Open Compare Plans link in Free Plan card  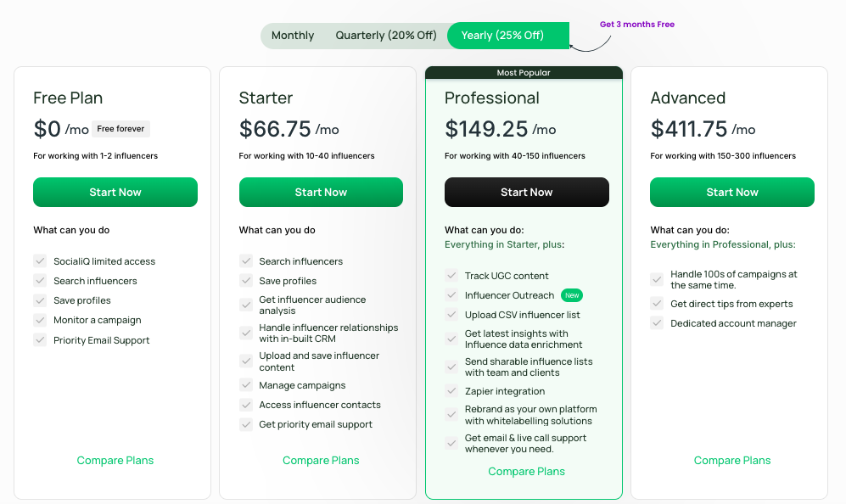[x=115, y=460]
